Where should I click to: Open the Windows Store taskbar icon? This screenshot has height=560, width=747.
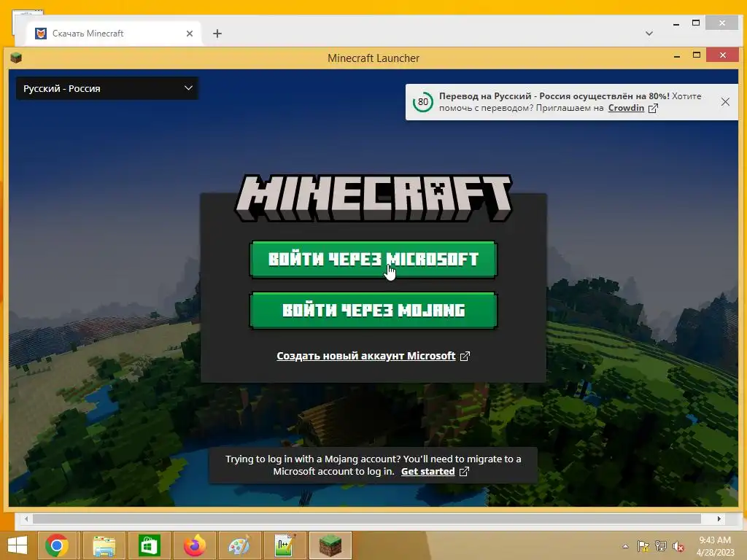(149, 545)
